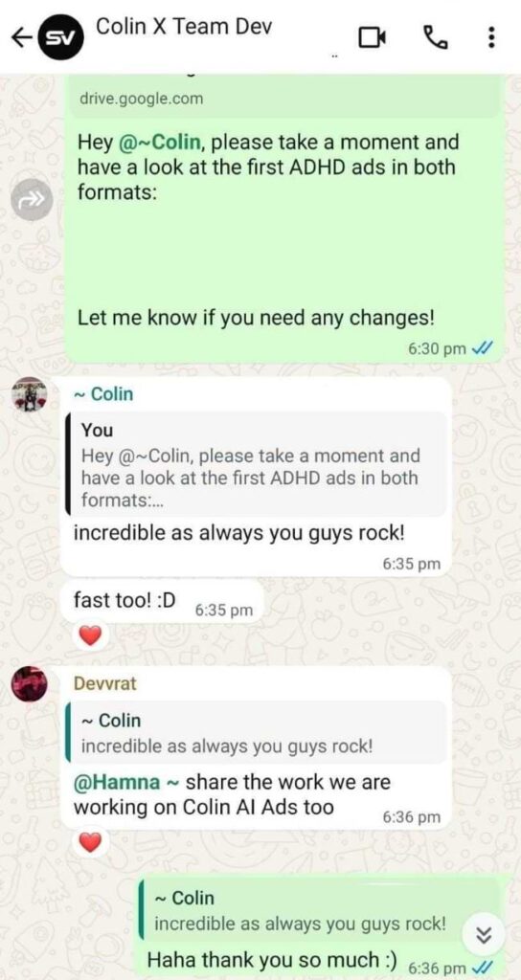Tap the ~ Colin sender name
Image resolution: width=521 pixels, height=980 pixels.
103,394
